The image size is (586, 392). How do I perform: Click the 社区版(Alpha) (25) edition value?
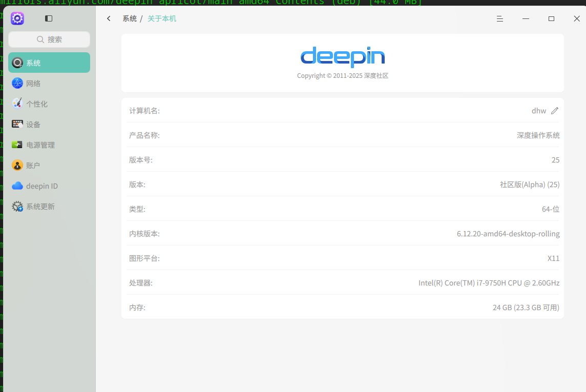(x=530, y=184)
